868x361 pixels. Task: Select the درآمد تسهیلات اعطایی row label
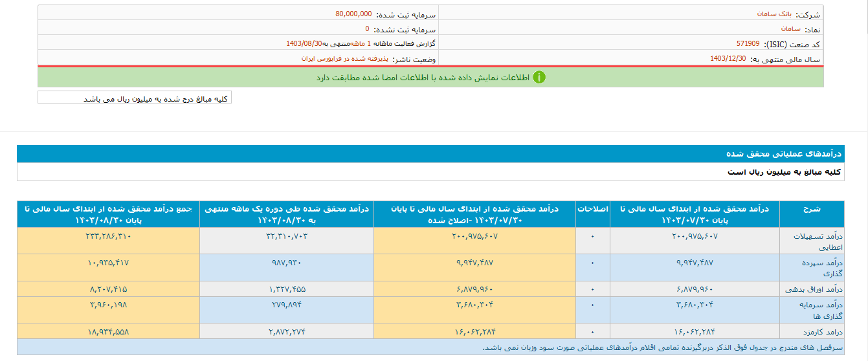click(x=811, y=241)
